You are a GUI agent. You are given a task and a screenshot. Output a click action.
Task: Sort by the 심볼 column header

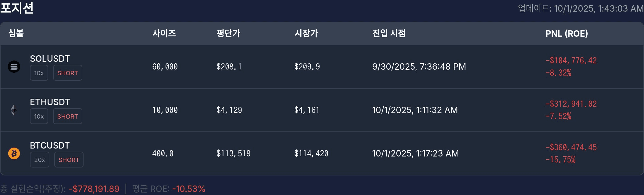16,33
